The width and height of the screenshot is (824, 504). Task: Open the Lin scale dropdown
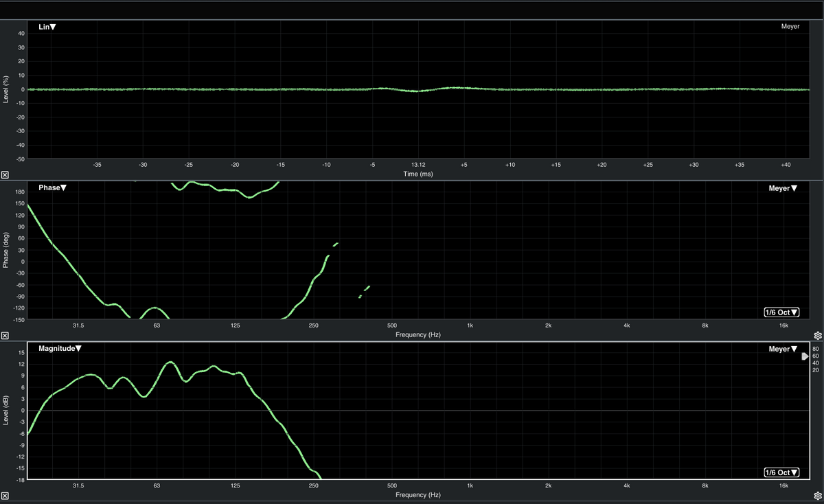47,27
